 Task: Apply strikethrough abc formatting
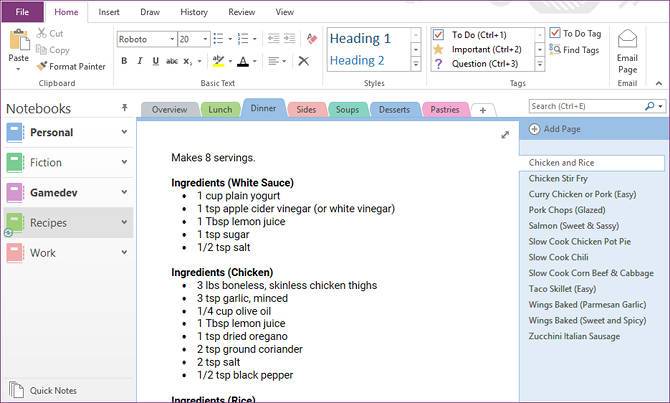(x=172, y=61)
